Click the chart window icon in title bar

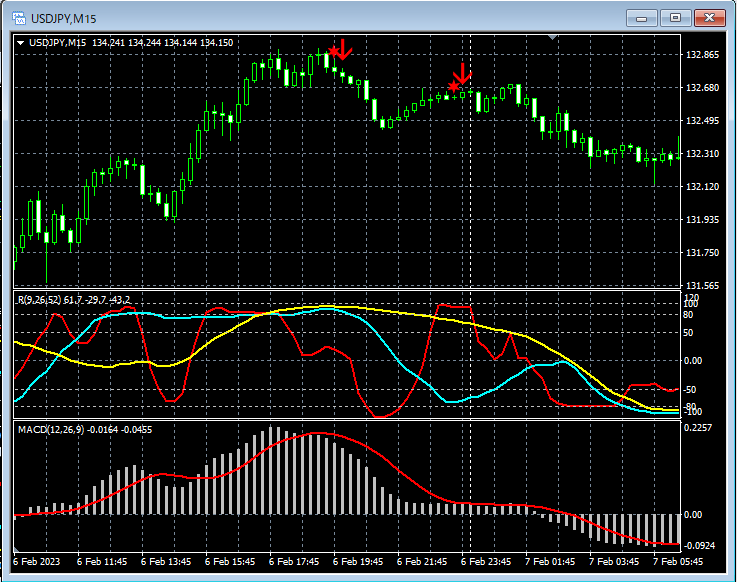point(18,17)
